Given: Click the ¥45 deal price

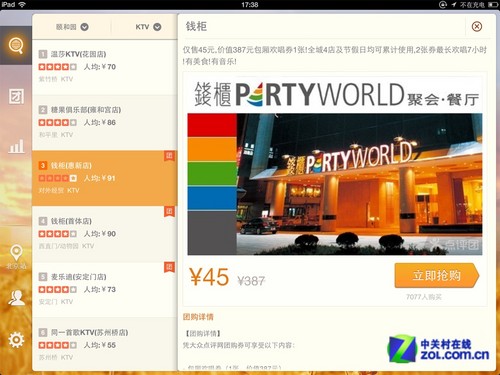Looking at the screenshot, I should pyautogui.click(x=209, y=277).
